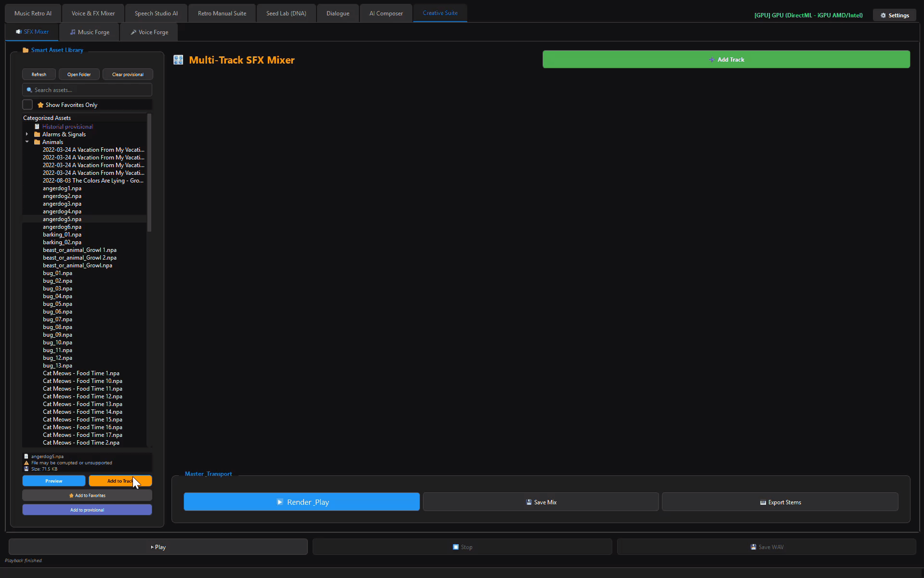
Task: Click the folder icon beside Smart Asset Library
Action: tap(26, 50)
